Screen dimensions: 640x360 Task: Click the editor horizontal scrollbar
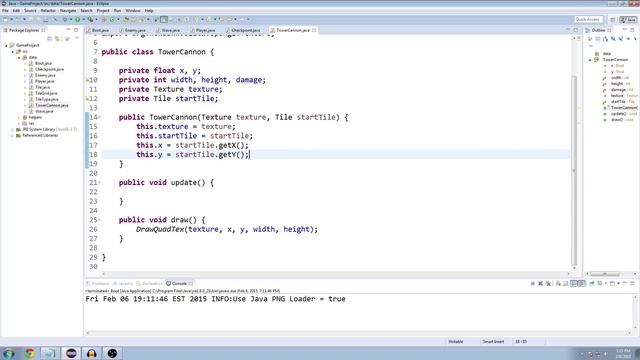(335, 274)
